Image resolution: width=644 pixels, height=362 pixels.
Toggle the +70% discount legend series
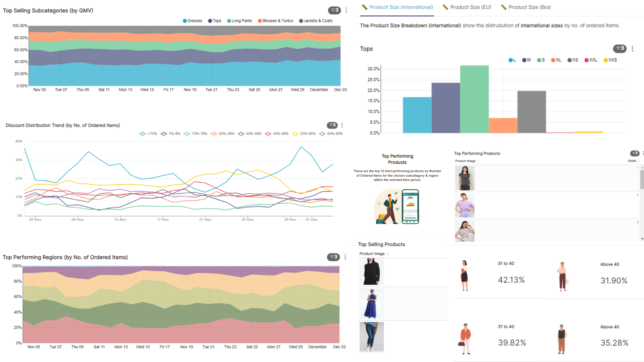pyautogui.click(x=148, y=134)
